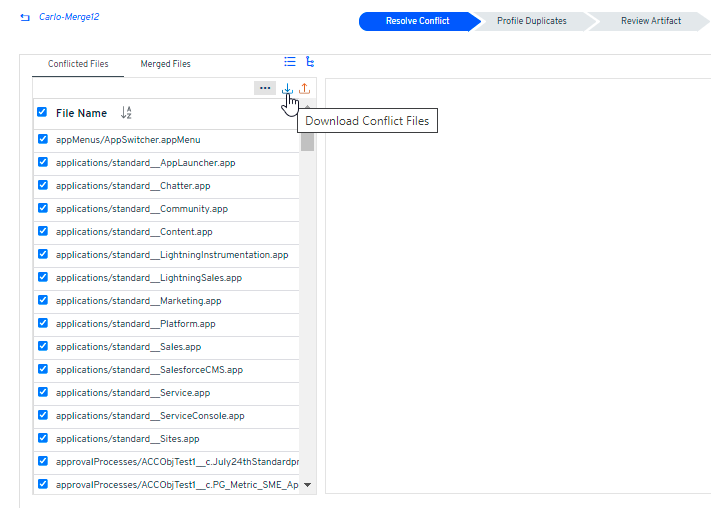This screenshot has width=711, height=508.
Task: Toggle checkbox for standard__Marketing.app
Action: click(42, 300)
